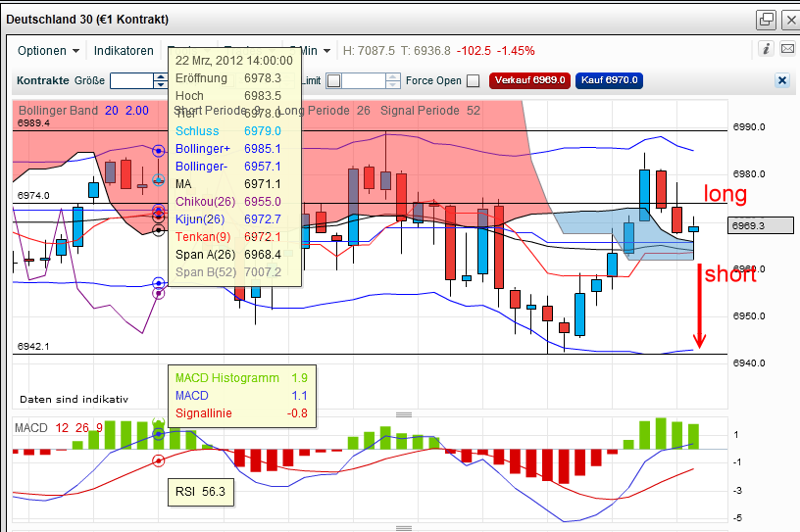
Task: Open the Indikatoren menu
Action: coord(124,51)
